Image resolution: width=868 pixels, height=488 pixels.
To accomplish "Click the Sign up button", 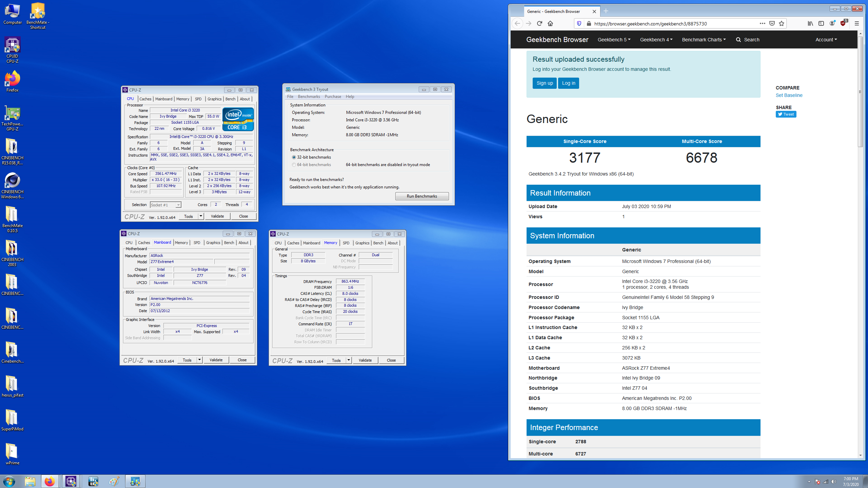I will [x=545, y=83].
